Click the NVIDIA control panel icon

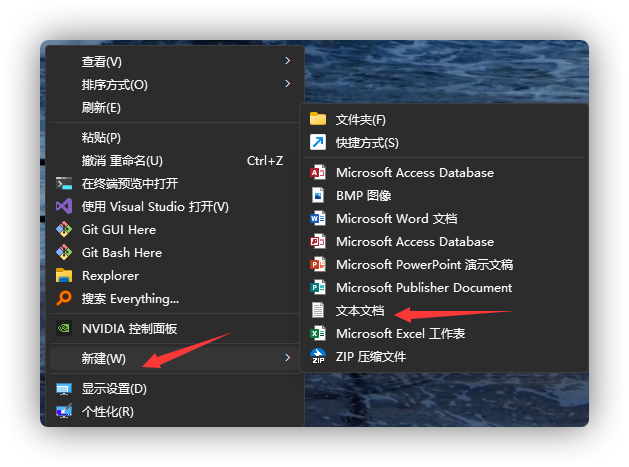click(x=64, y=329)
